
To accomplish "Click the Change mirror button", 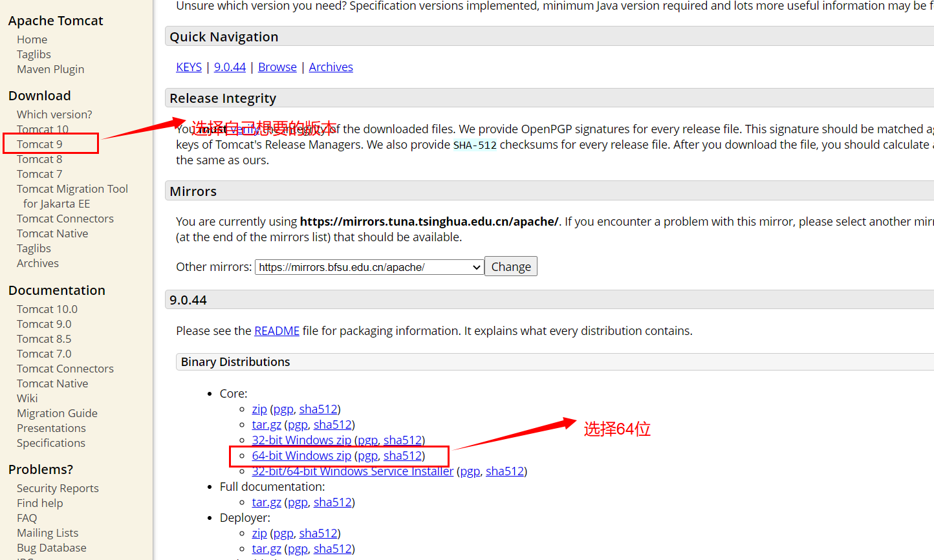I will [511, 266].
